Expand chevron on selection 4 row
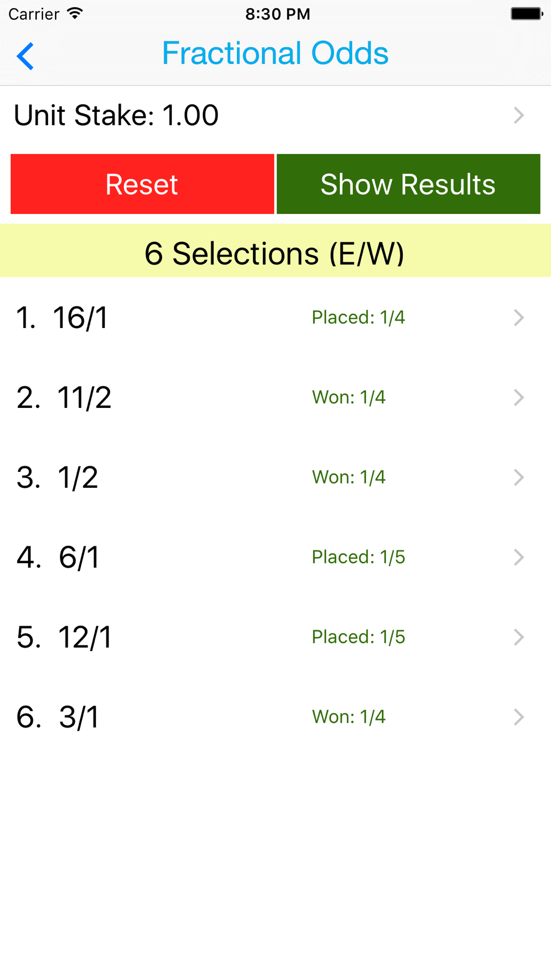 coord(518,557)
